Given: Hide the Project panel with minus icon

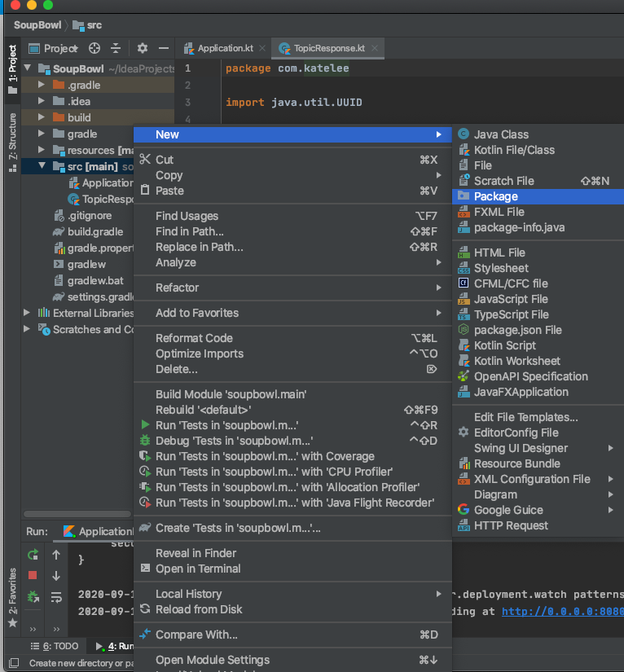Looking at the screenshot, I should (163, 48).
